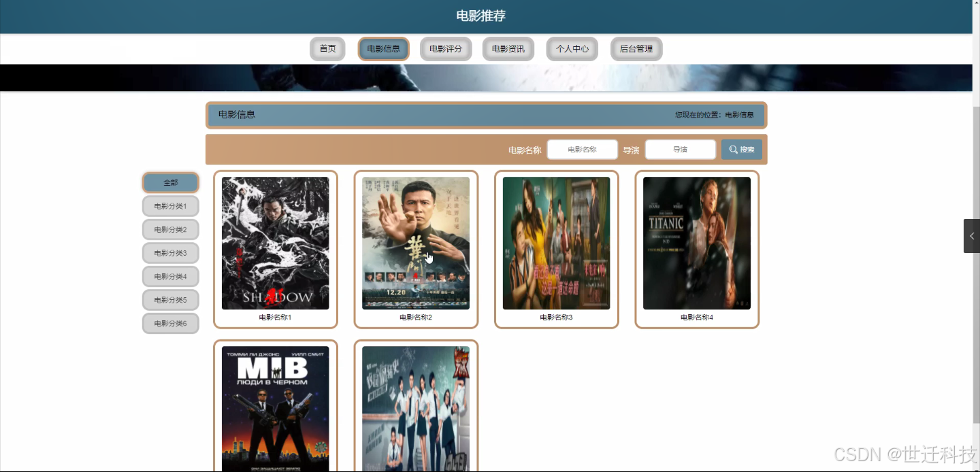Click the 电影名称3 caption
This screenshot has height=472, width=980.
tap(557, 318)
